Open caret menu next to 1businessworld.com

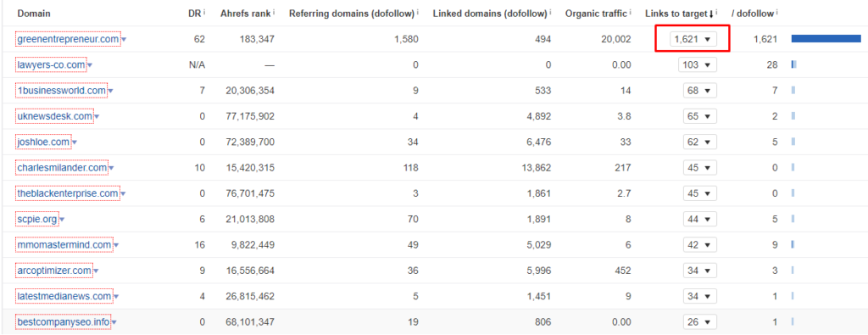click(110, 91)
